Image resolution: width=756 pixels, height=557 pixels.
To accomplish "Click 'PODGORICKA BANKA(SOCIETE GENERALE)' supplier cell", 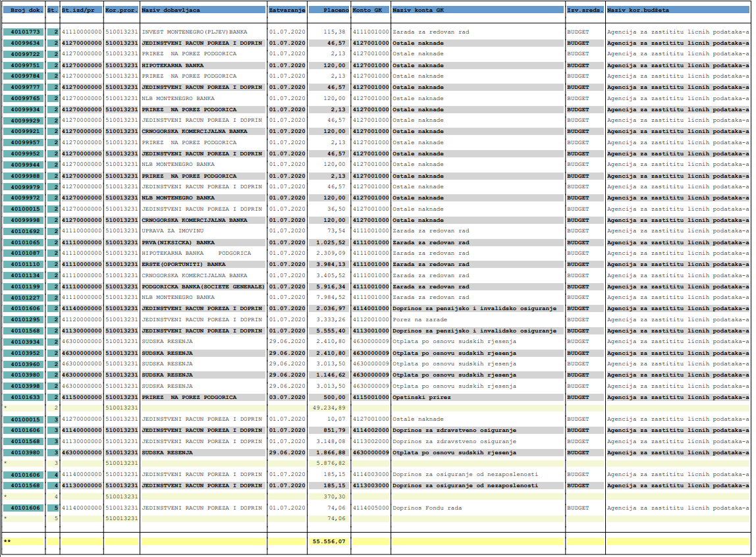I will point(203,286).
